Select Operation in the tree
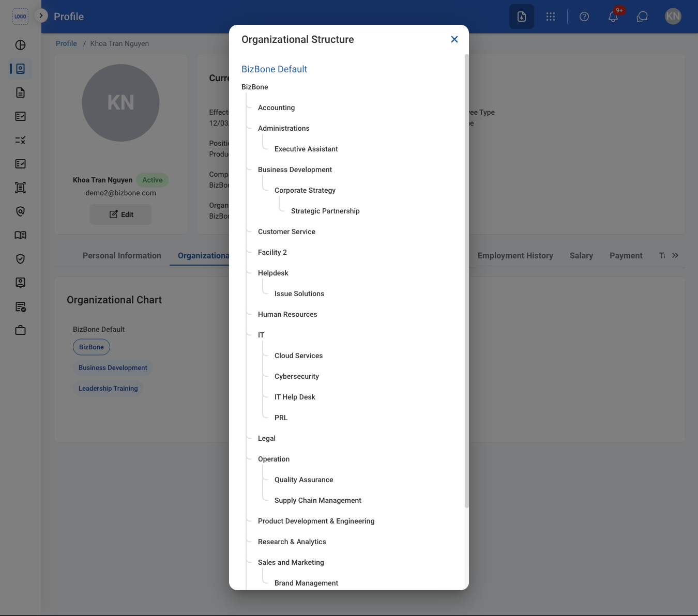Screen dimensions: 698x616 tap(274, 459)
